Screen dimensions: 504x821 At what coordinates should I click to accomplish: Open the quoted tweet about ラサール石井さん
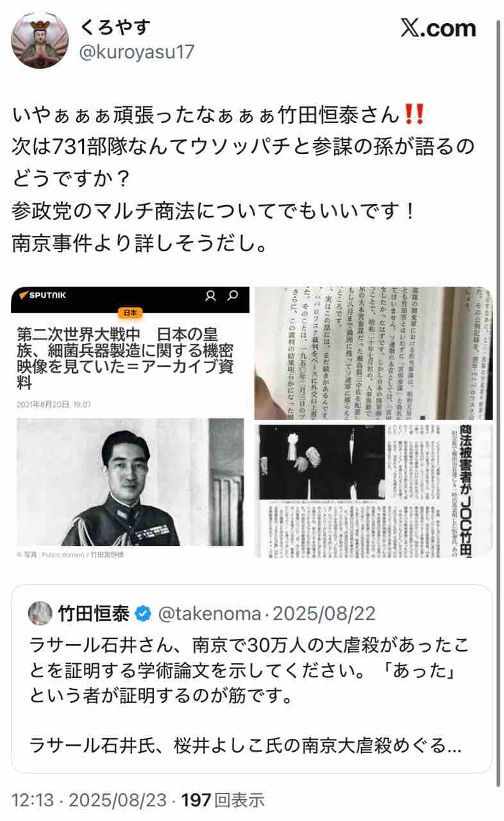click(x=252, y=678)
